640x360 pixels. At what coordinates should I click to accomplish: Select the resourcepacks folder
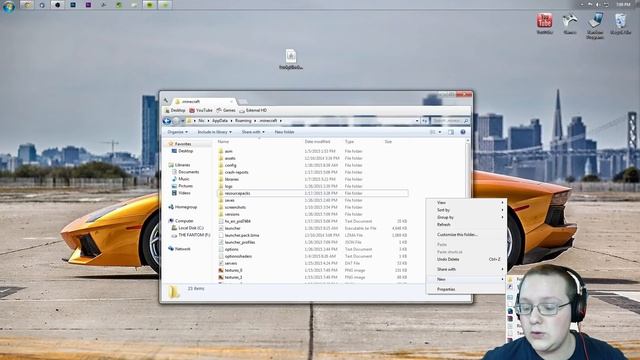pos(237,193)
